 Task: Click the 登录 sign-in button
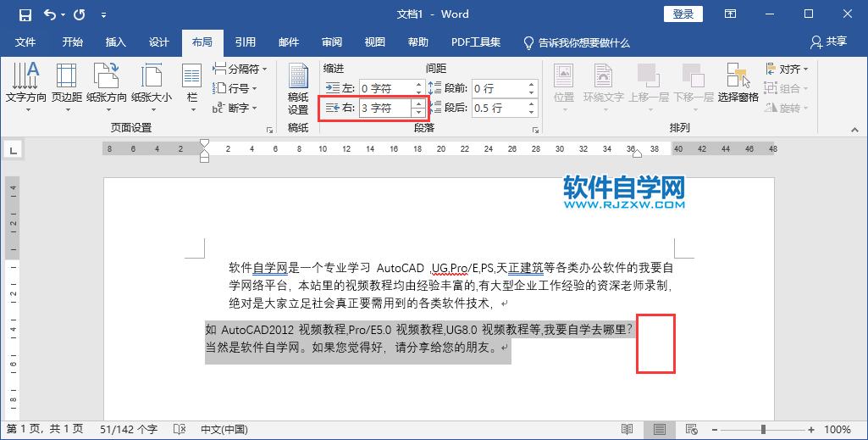[x=683, y=14]
